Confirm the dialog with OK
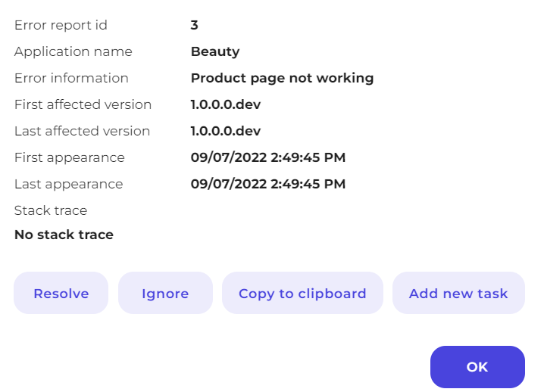This screenshot has height=392, width=544. point(477,367)
